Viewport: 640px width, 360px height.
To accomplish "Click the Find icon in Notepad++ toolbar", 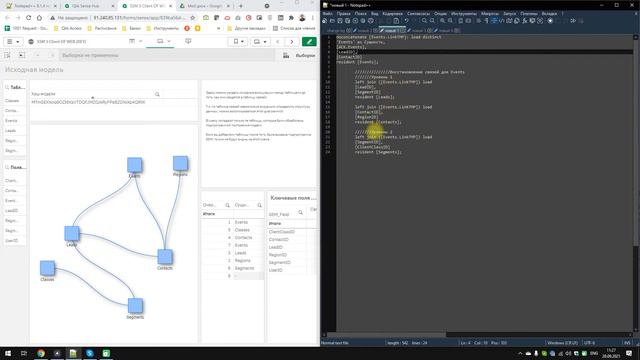I will 424,21.
